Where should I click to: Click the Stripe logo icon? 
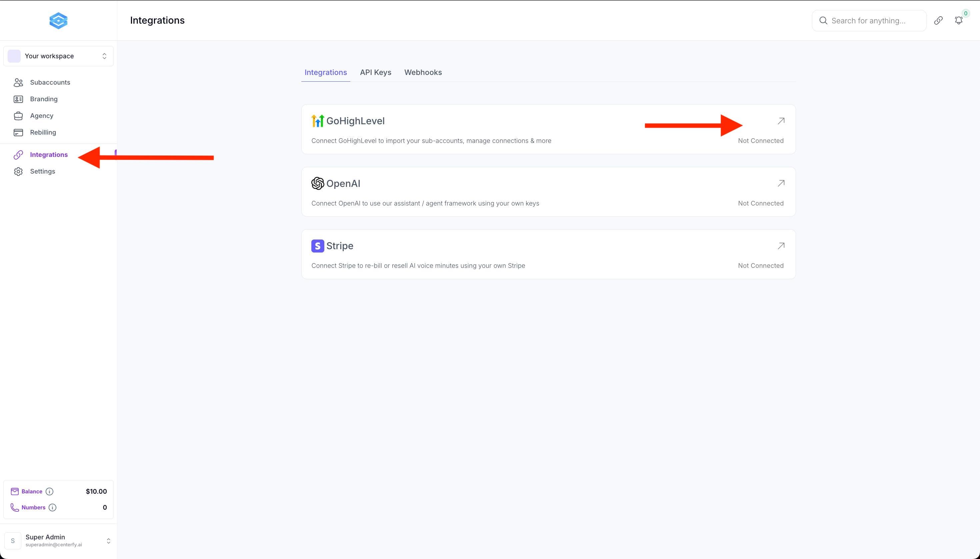pyautogui.click(x=317, y=246)
